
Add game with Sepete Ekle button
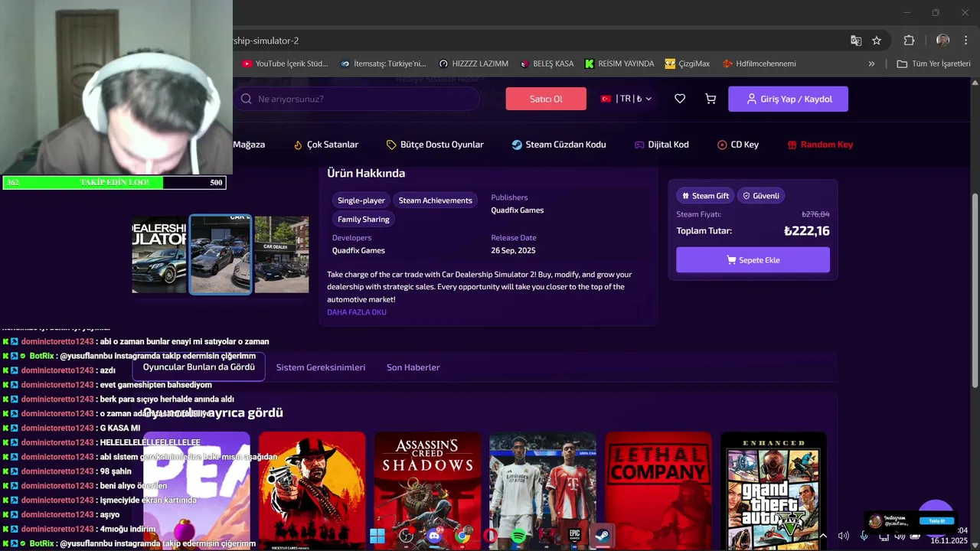(x=753, y=260)
